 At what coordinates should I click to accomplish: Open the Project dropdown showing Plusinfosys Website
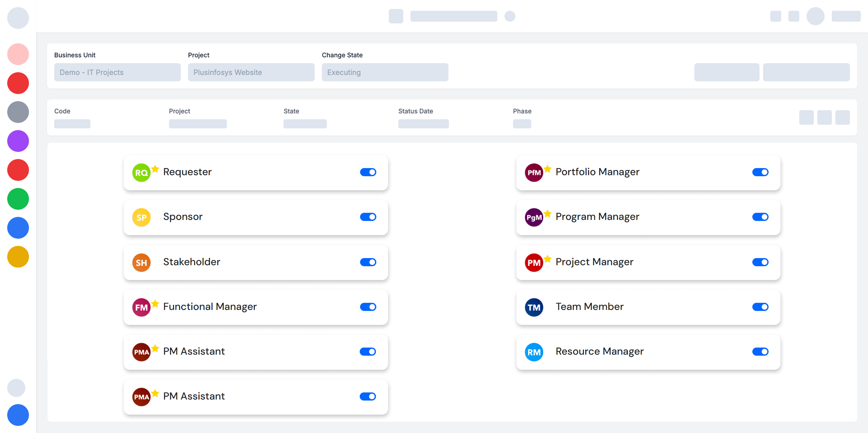[251, 72]
